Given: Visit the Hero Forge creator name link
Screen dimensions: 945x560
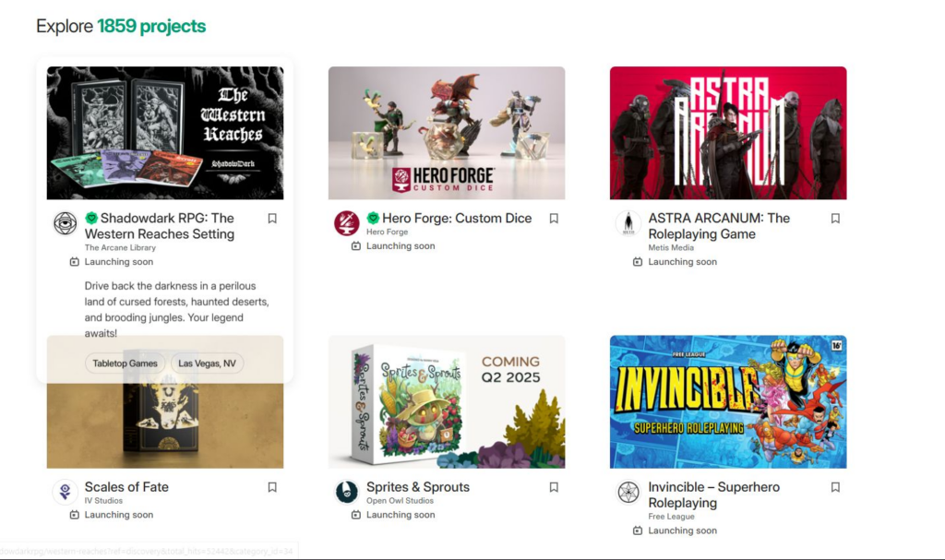Looking at the screenshot, I should [387, 232].
